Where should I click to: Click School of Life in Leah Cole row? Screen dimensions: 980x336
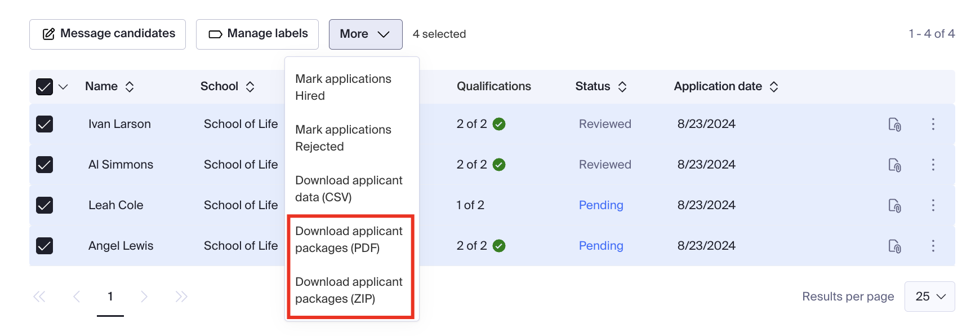(x=240, y=205)
